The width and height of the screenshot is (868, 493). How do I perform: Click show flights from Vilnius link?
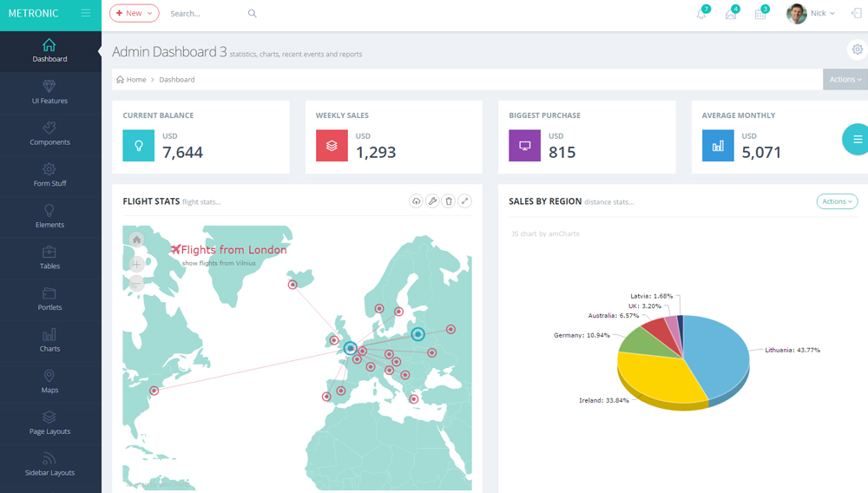tap(219, 263)
